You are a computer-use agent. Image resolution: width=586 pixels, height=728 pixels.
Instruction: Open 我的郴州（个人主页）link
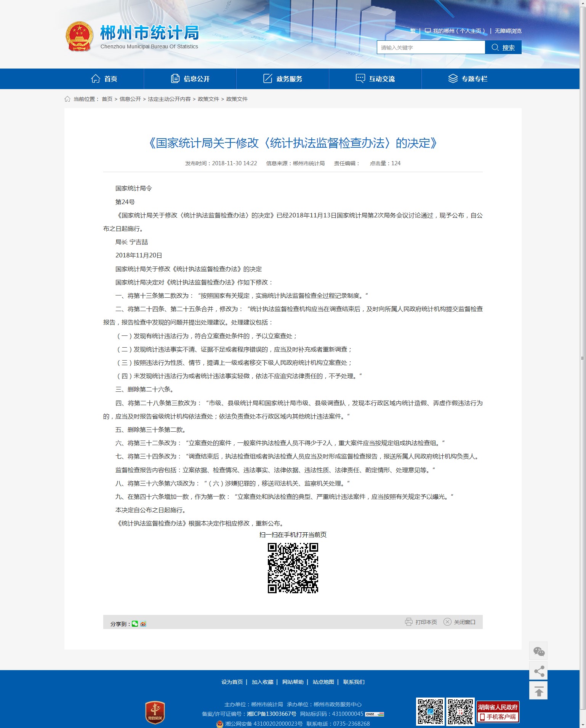[458, 31]
